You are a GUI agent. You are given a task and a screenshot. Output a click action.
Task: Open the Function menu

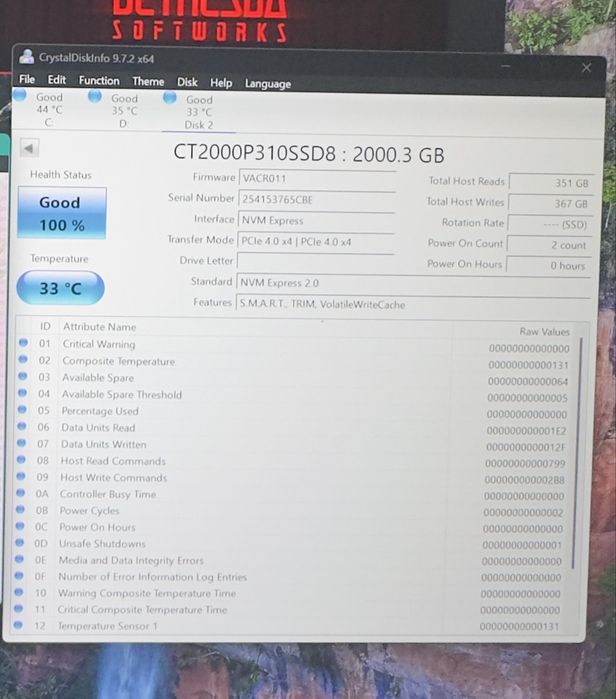click(x=99, y=81)
